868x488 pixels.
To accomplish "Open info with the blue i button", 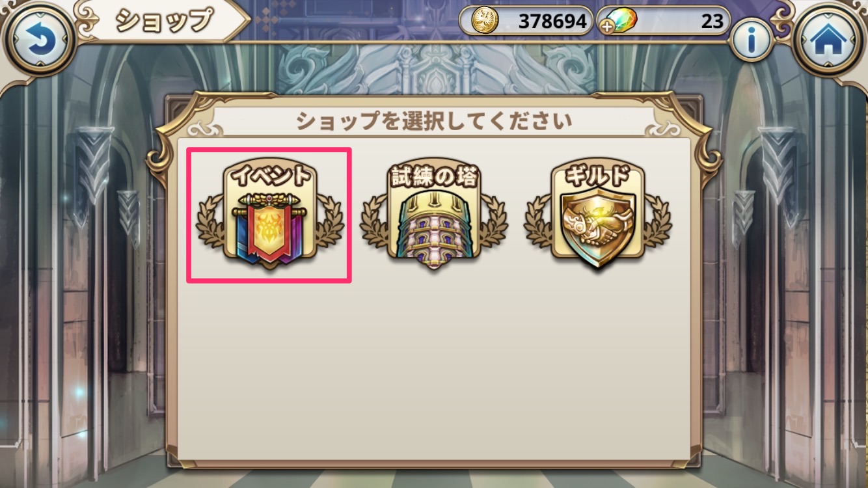I will (752, 40).
